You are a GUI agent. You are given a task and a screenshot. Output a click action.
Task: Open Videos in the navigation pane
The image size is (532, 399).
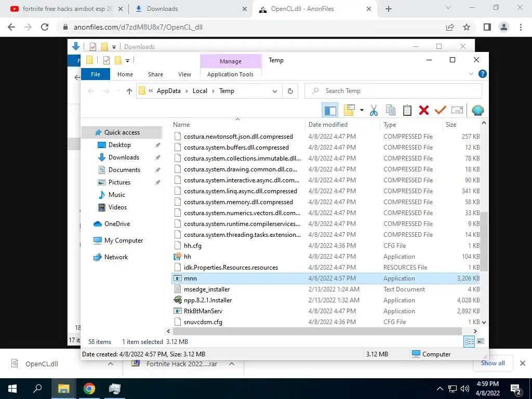coord(117,207)
